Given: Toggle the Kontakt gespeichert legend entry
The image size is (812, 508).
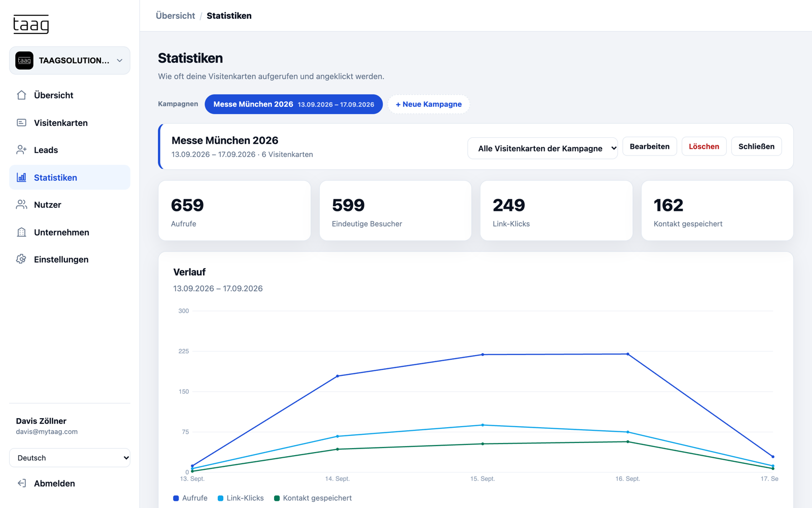Looking at the screenshot, I should [313, 498].
